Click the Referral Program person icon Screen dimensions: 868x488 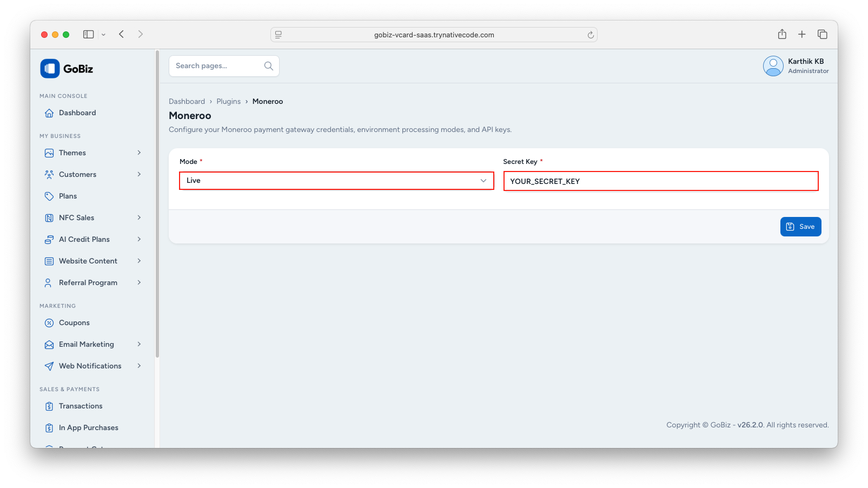pyautogui.click(x=49, y=283)
